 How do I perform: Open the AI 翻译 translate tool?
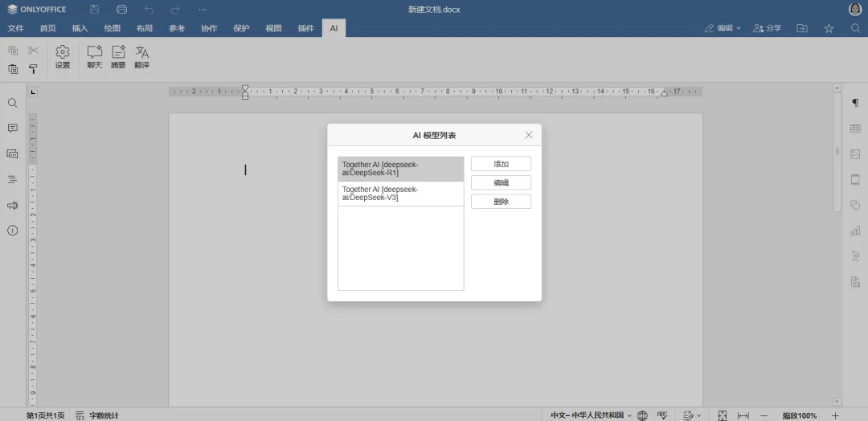141,58
